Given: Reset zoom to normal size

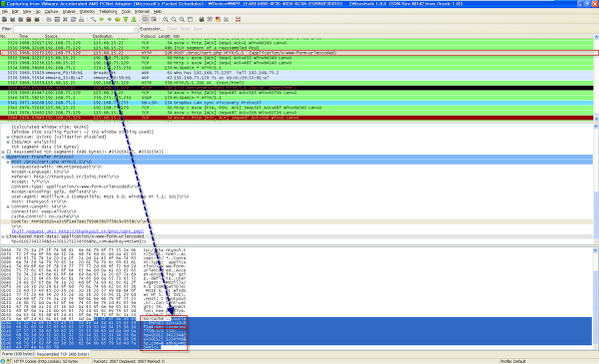Looking at the screenshot, I should pos(182,20).
